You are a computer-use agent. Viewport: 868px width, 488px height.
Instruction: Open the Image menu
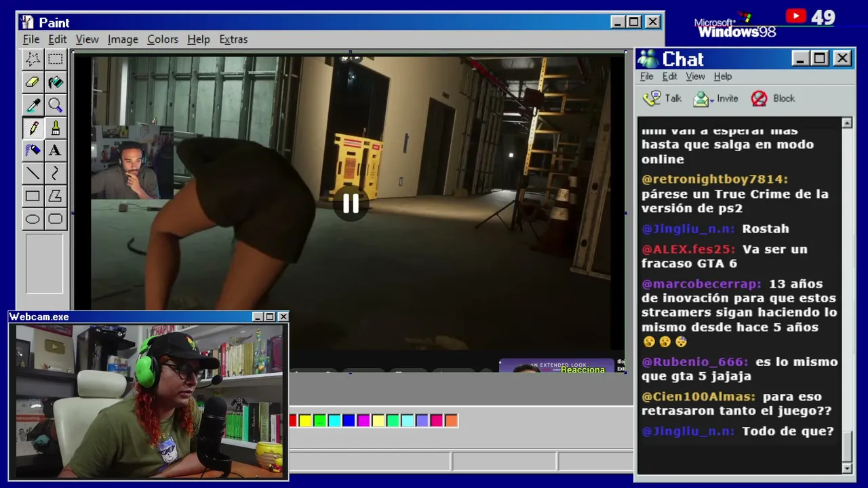pyautogui.click(x=123, y=39)
